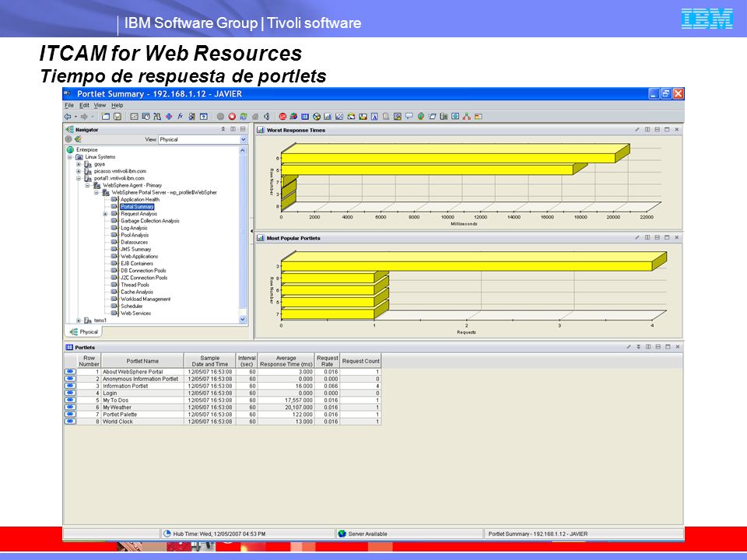Click the link icon for My Weather row
747x560 pixels.
tap(70, 408)
